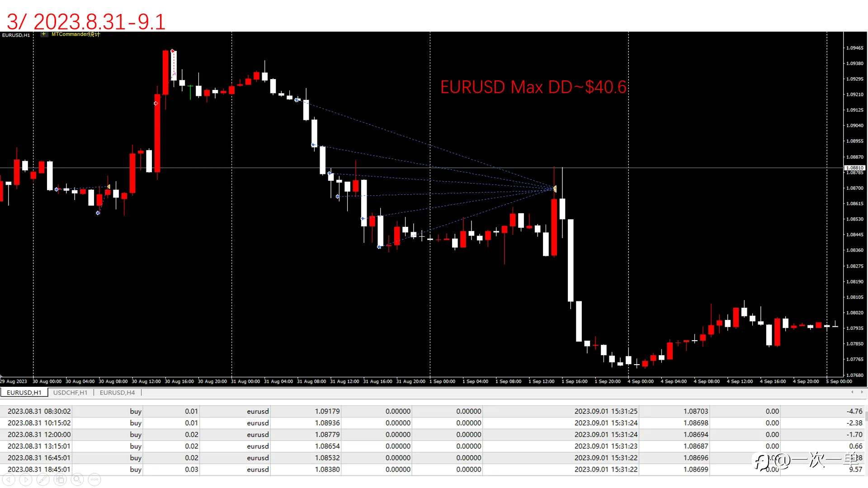This screenshot has height=488, width=868.
Task: Select the trade row opened 2023.08.31 10:15:02
Action: pos(433,423)
